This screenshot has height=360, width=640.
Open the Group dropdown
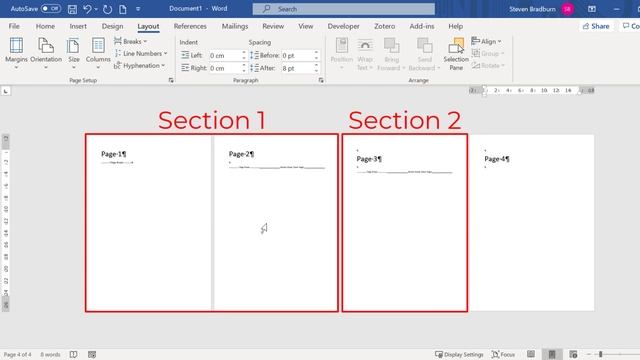(488, 53)
